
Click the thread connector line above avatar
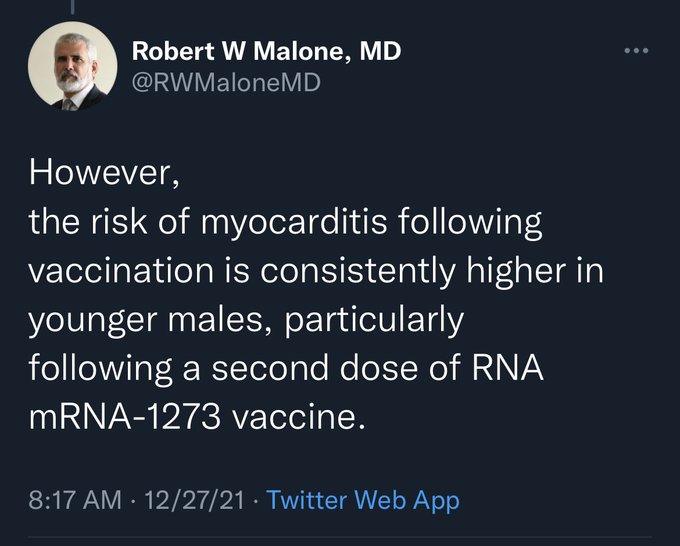70,6
